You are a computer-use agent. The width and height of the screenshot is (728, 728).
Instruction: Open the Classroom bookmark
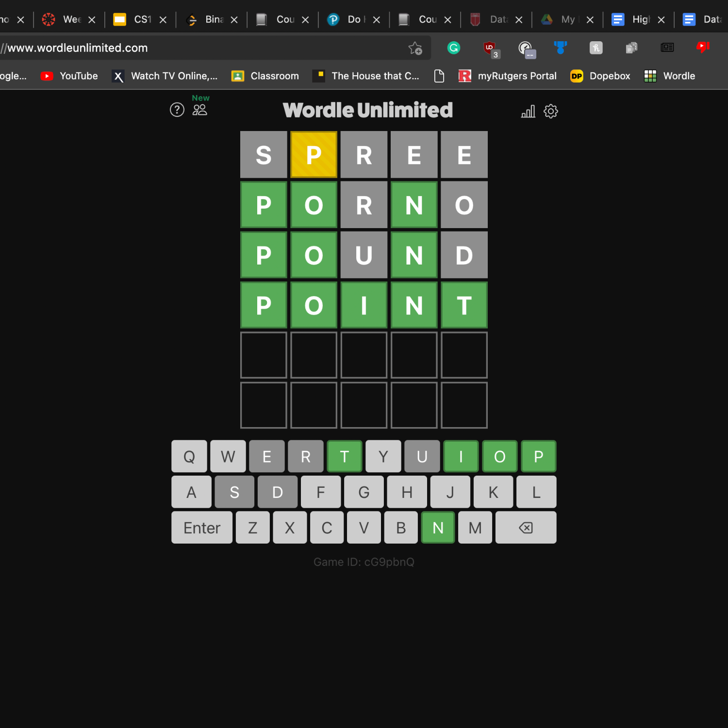[x=265, y=76]
